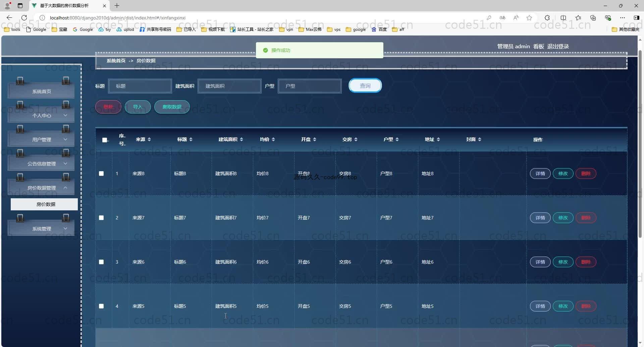Expand the 系统管理 sidebar menu
The height and width of the screenshot is (347, 644).
point(41,228)
